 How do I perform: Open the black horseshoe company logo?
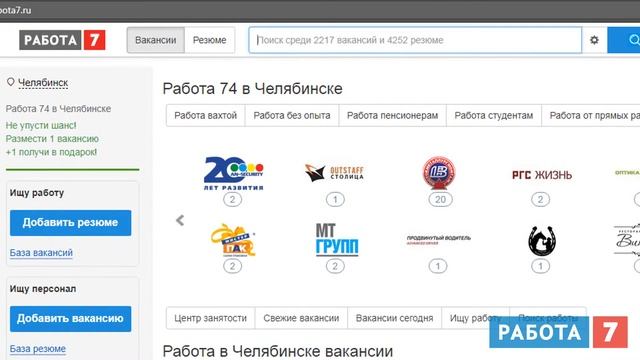(542, 241)
